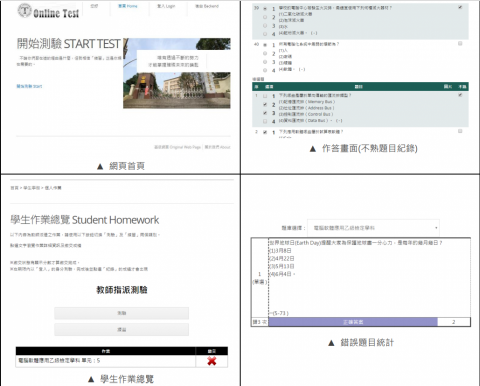Viewport: 480px width, 386px height.
Task: Click the answer option (1)3月8日
Action: [x=280, y=250]
